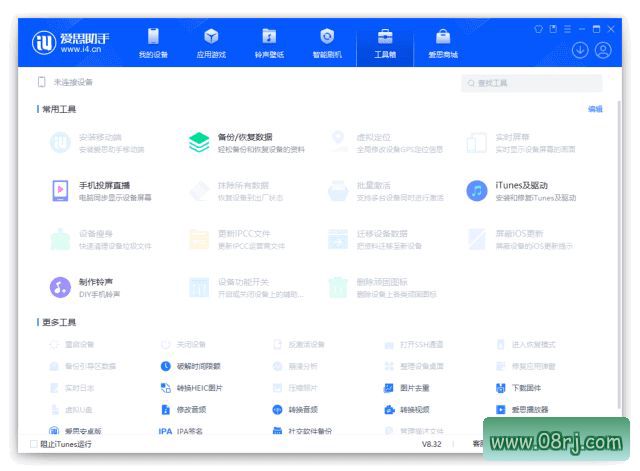Toggle the 阻止iTunes运行 checkbox
The width and height of the screenshot is (640, 471).
(x=34, y=444)
